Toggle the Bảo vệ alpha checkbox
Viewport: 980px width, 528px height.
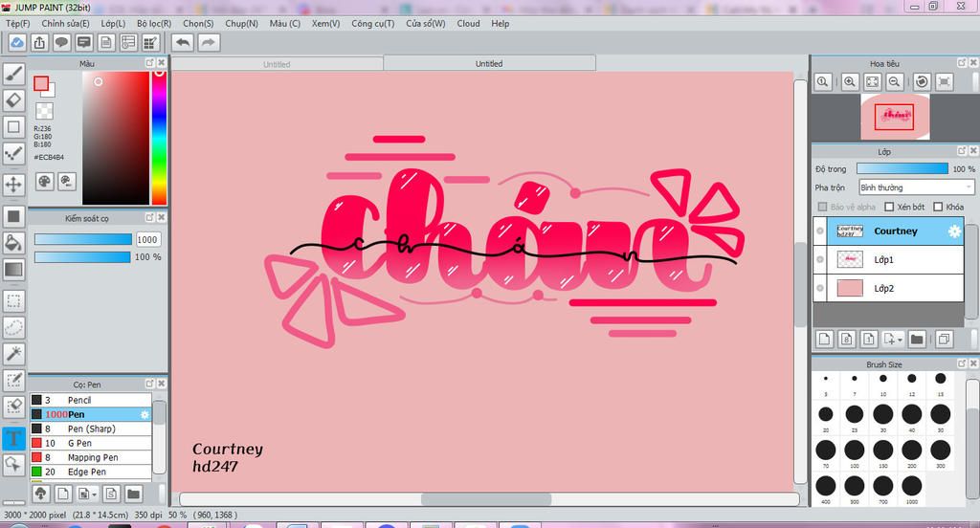[822, 207]
